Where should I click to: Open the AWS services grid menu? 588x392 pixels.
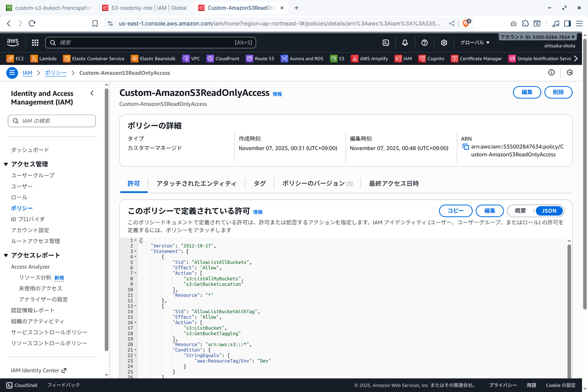[35, 43]
